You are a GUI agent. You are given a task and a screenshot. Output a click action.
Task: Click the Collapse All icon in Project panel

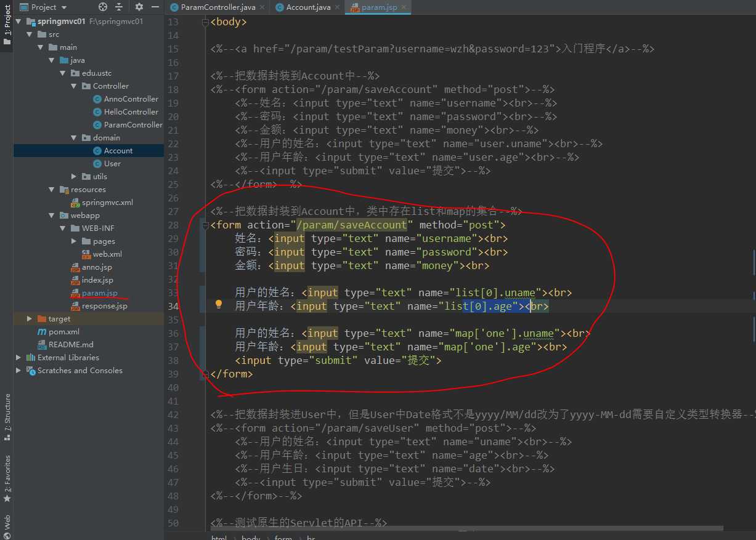(119, 7)
